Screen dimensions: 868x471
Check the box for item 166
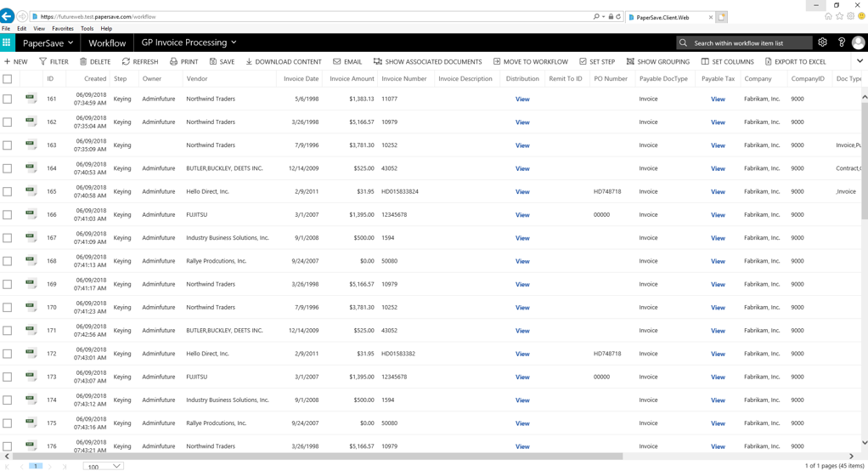(x=7, y=214)
